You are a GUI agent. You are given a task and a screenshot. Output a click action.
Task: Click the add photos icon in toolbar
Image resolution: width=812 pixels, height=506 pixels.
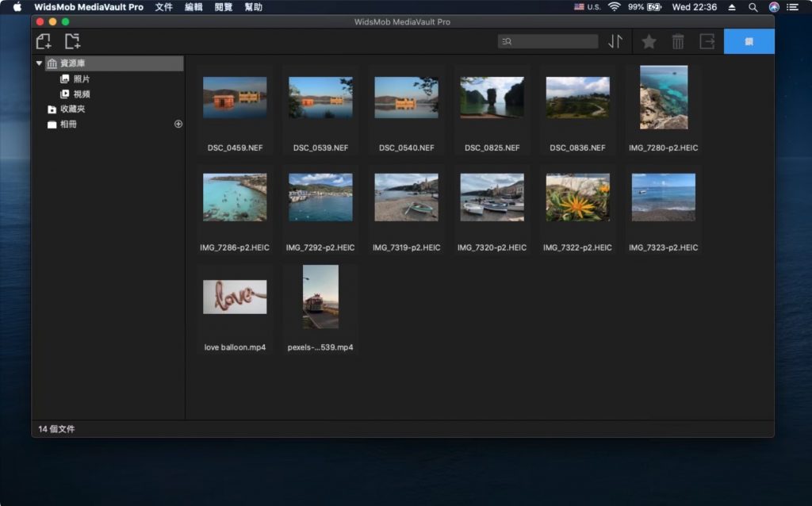pyautogui.click(x=44, y=40)
